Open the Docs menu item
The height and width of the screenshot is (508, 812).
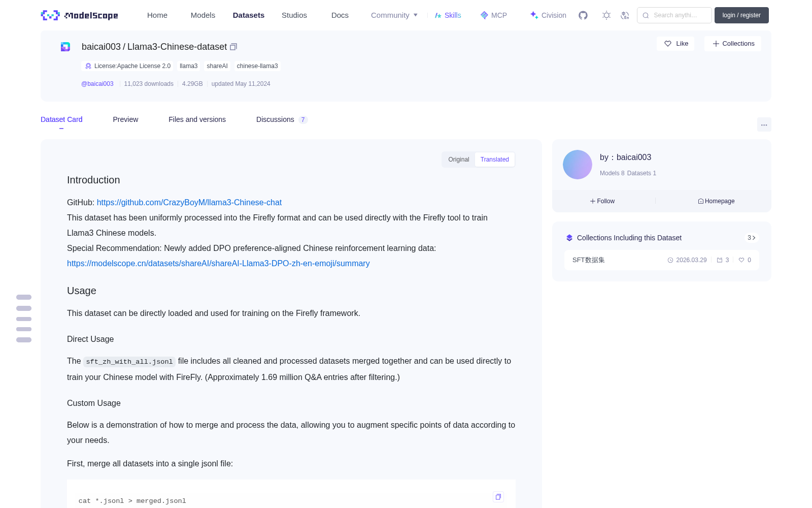tap(340, 15)
